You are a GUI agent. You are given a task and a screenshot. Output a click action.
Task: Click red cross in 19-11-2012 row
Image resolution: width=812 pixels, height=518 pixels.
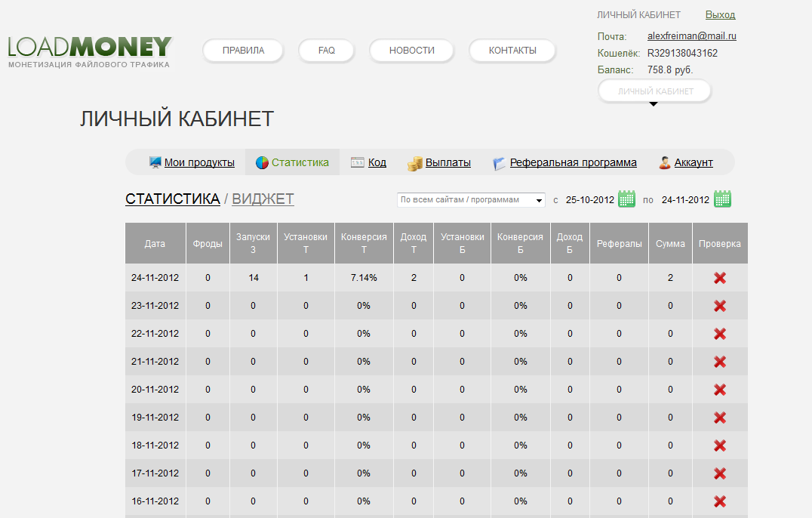click(x=720, y=418)
